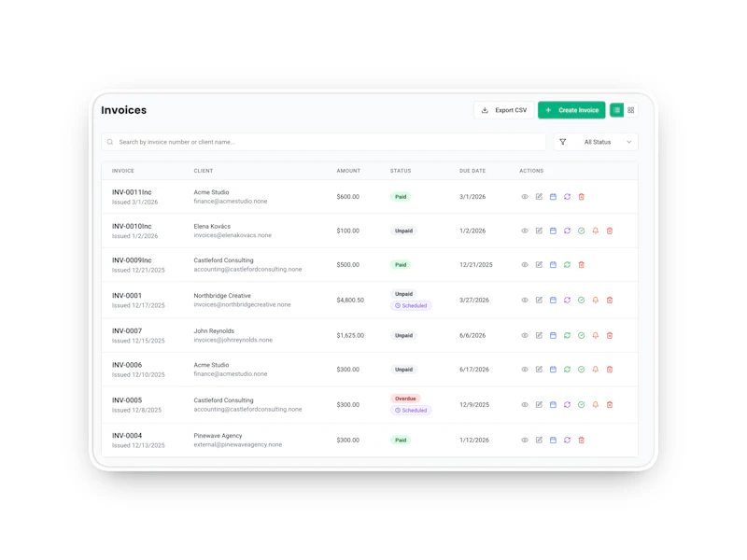View invoice INV-0007 with eye icon
The height and width of the screenshot is (560, 747).
[525, 335]
